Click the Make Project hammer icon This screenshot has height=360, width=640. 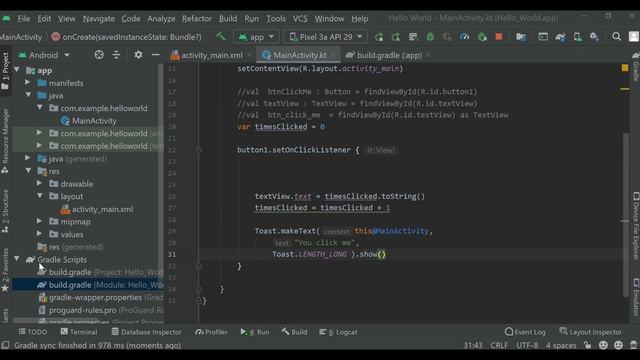220,37
